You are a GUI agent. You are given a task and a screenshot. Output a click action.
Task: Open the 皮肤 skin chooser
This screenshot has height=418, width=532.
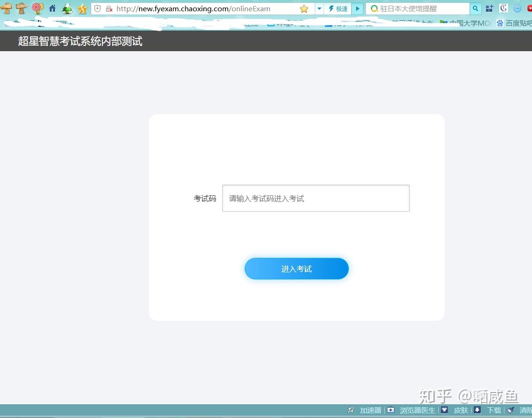tap(455, 410)
